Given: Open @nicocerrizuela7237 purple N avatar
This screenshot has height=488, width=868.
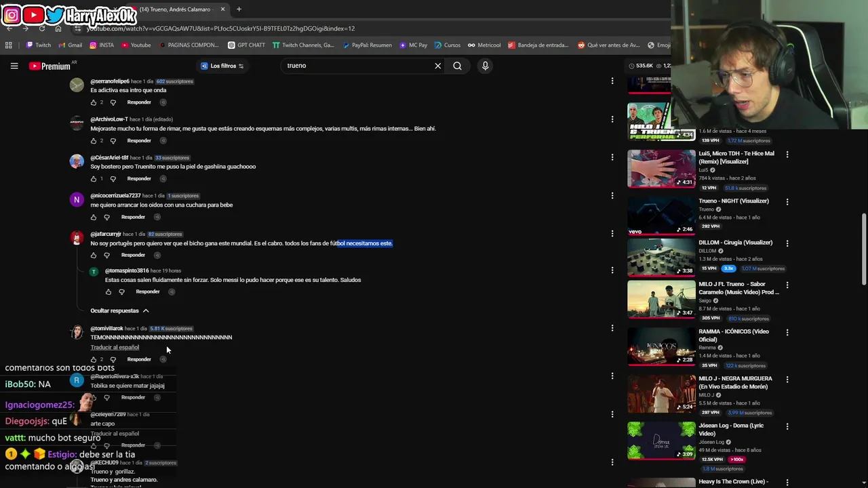Looking at the screenshot, I should click(77, 200).
